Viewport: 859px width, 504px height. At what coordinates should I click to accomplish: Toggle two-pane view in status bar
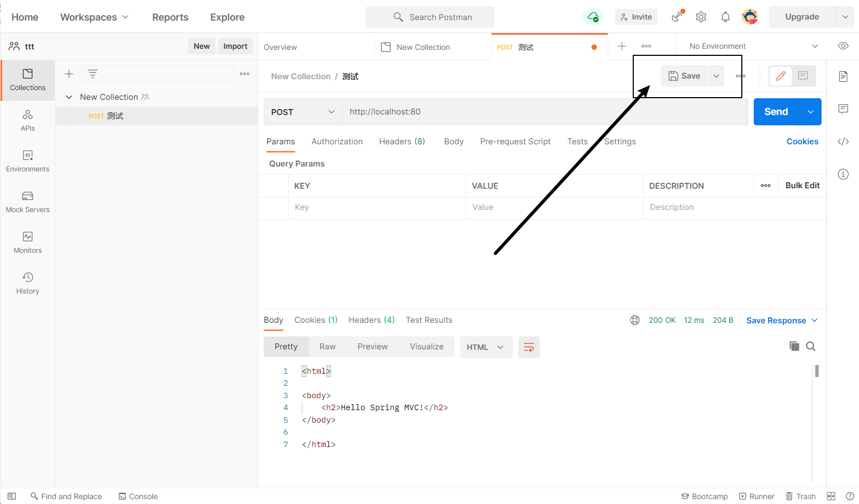tap(831, 496)
